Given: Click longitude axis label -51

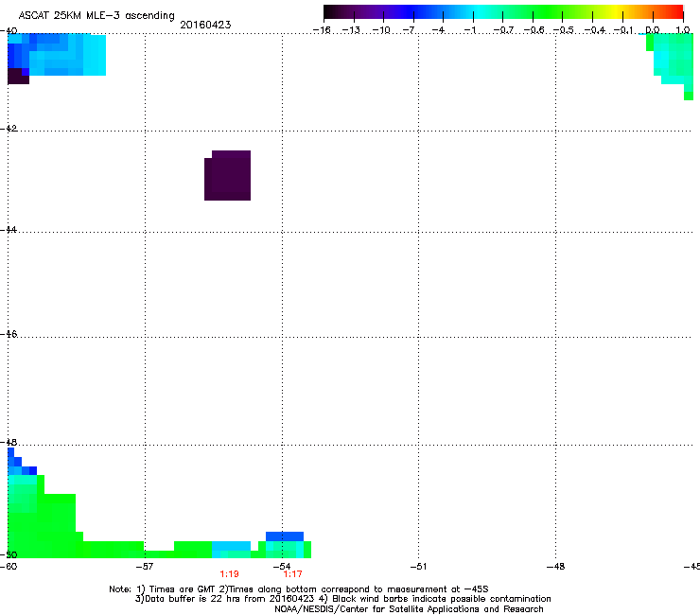Looking at the screenshot, I should [418, 567].
